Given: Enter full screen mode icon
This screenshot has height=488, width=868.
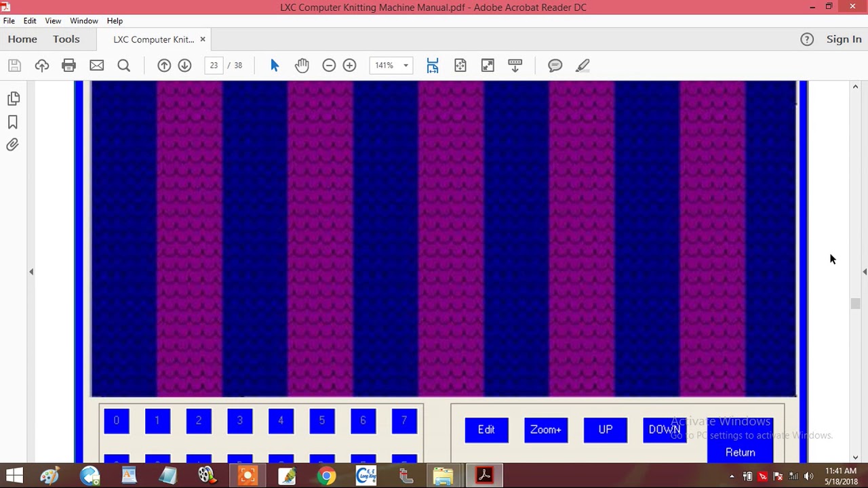Looking at the screenshot, I should 488,66.
